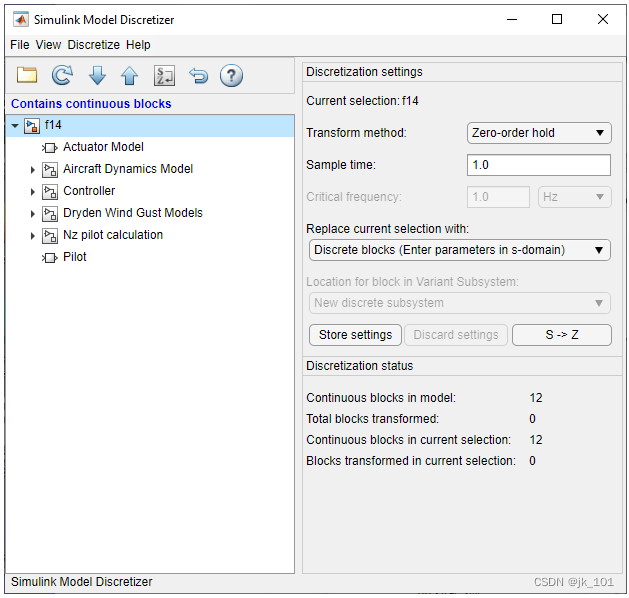The image size is (629, 598).
Task: Click the Dryden Wind Gust Models icon
Action: pyautogui.click(x=50, y=214)
